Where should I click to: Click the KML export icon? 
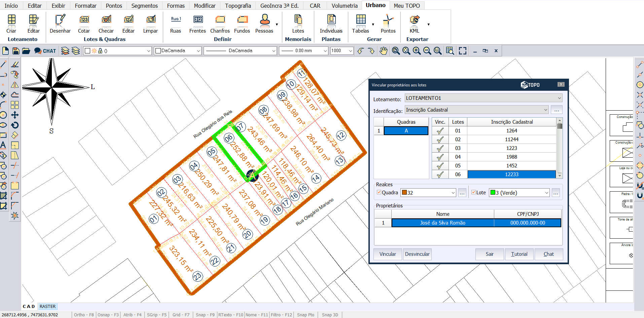414,20
